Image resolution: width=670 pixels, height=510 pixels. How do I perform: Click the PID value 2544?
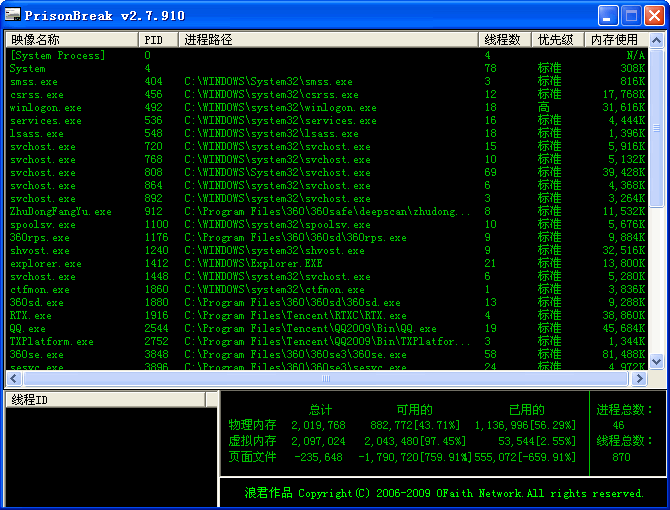156,328
